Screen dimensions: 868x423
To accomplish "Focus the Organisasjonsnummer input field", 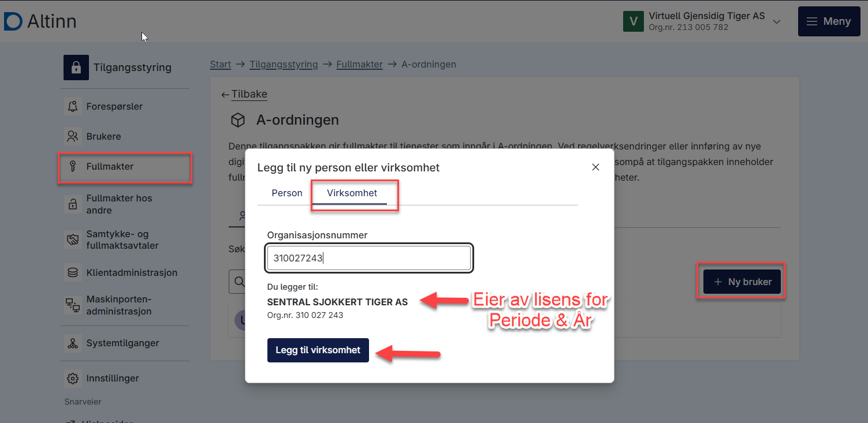I will click(369, 259).
